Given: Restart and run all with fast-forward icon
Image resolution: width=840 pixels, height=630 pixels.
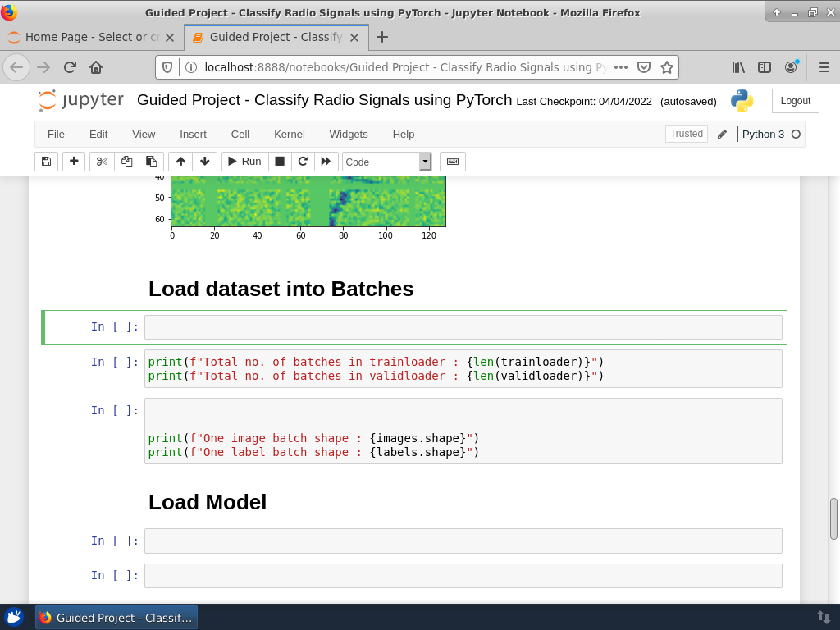Looking at the screenshot, I should click(x=326, y=162).
